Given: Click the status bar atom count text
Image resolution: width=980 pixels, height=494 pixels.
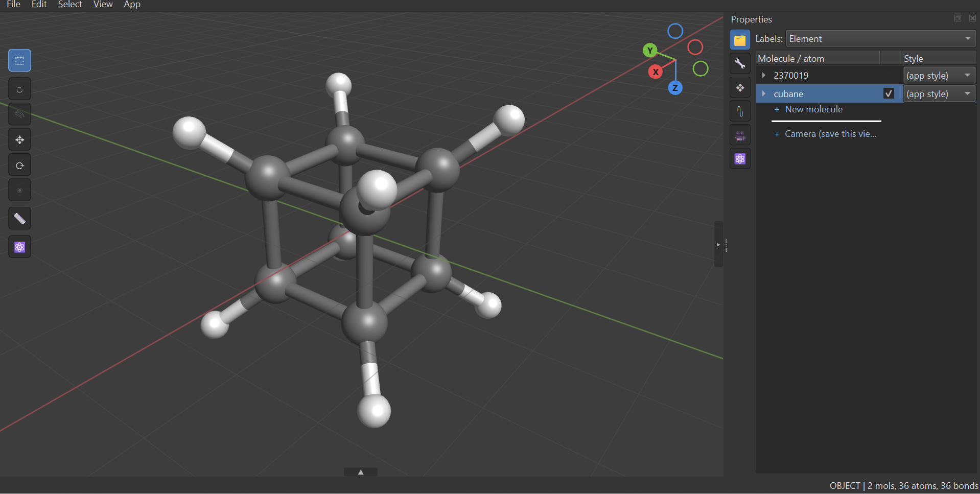Looking at the screenshot, I should click(x=903, y=486).
